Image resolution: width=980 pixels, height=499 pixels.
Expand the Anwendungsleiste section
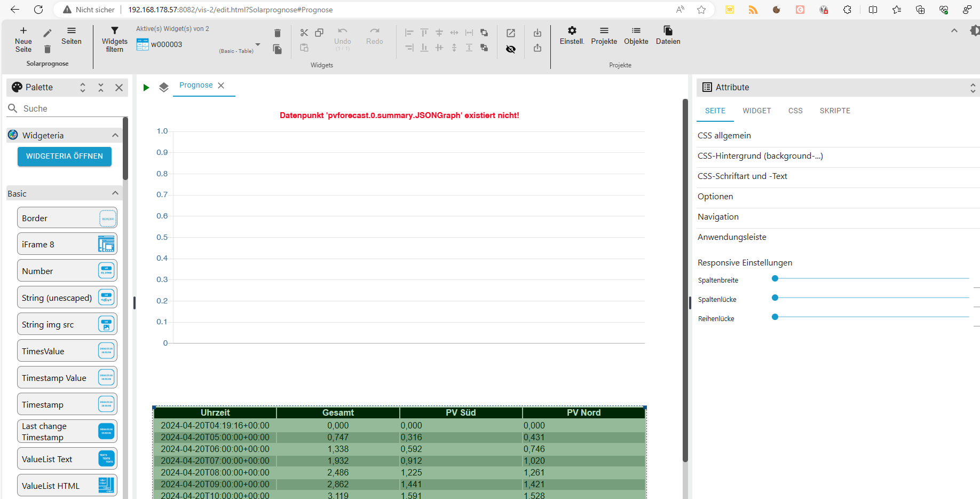[838, 237]
